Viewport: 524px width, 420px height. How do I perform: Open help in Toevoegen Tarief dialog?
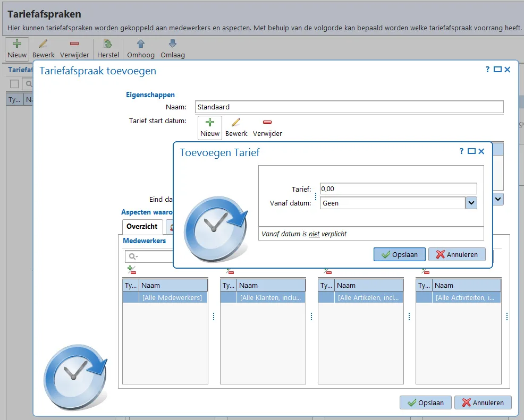coord(461,151)
